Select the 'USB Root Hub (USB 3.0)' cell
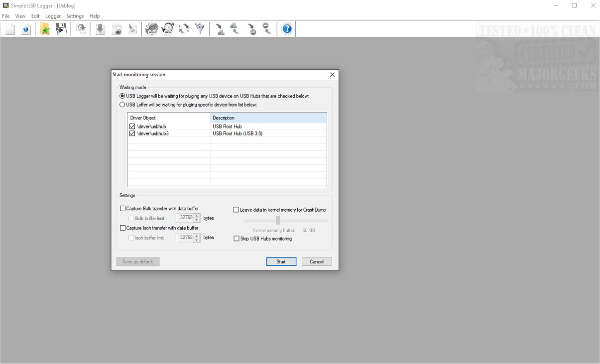 coord(238,133)
